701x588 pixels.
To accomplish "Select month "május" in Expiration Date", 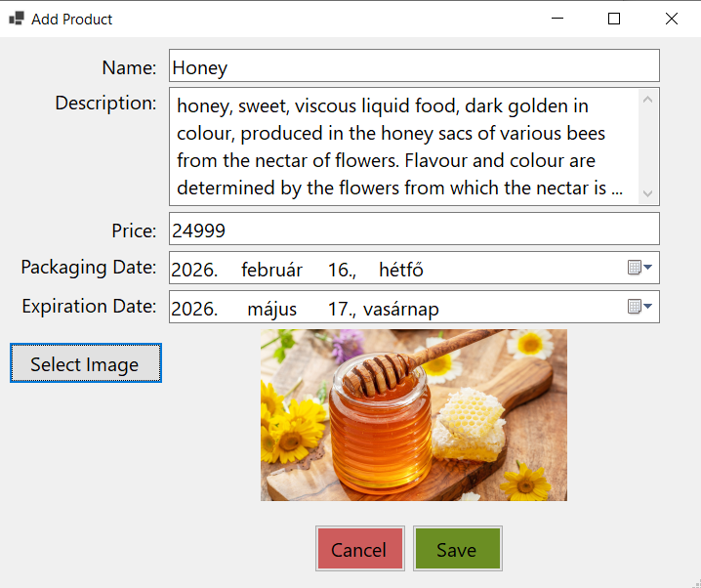I will (271, 310).
